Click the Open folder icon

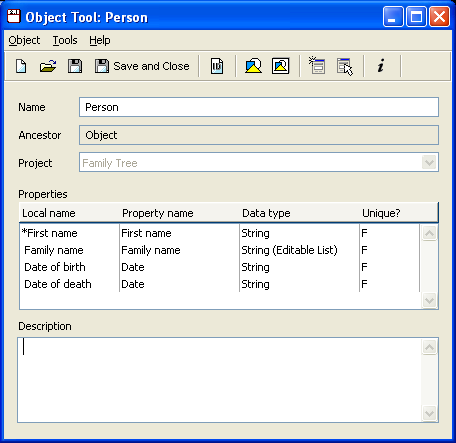pyautogui.click(x=48, y=66)
